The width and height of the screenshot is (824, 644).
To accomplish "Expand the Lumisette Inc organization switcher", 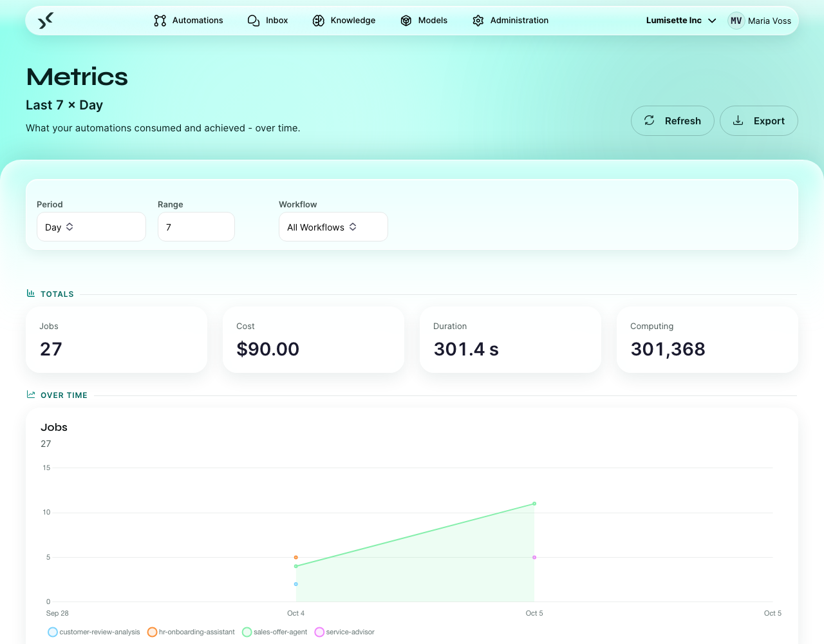I will 681,21.
